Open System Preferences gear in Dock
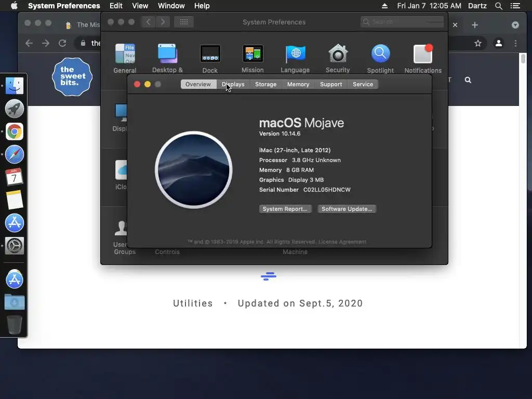 click(14, 246)
